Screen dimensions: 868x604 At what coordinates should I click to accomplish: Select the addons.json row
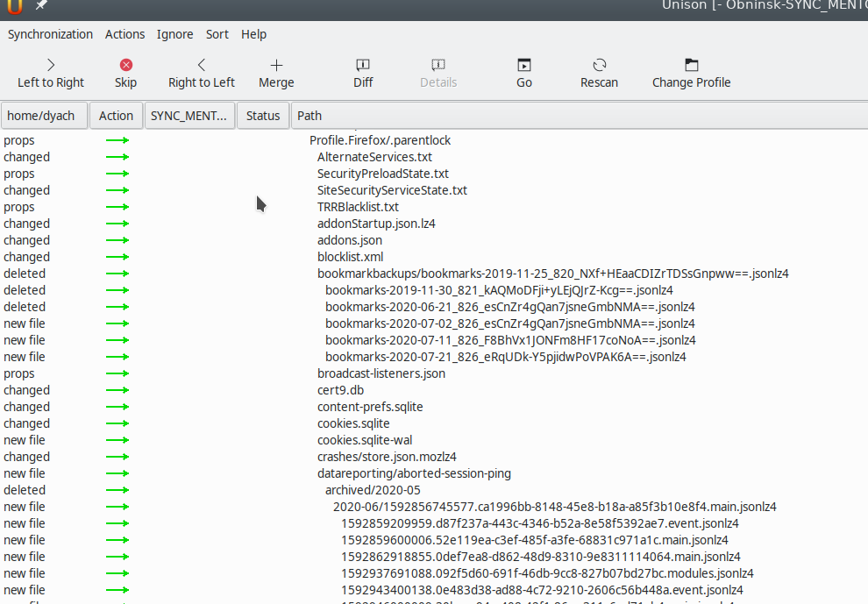pos(434,240)
